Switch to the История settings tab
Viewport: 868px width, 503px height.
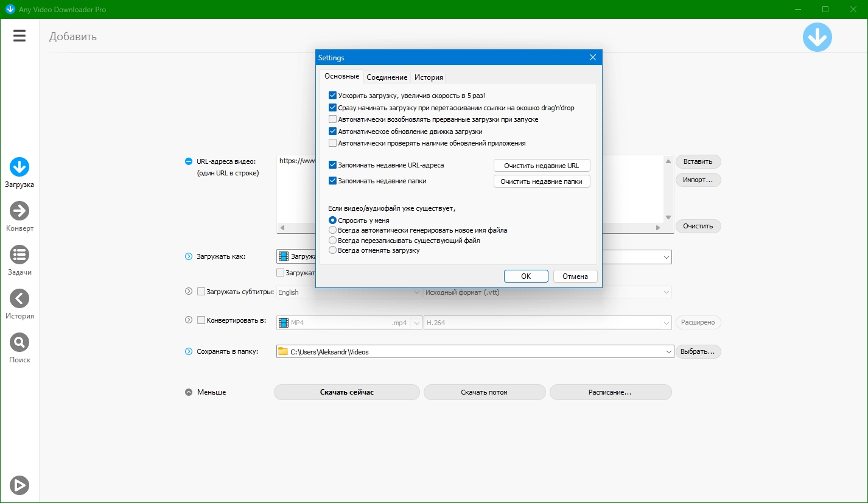(x=429, y=77)
